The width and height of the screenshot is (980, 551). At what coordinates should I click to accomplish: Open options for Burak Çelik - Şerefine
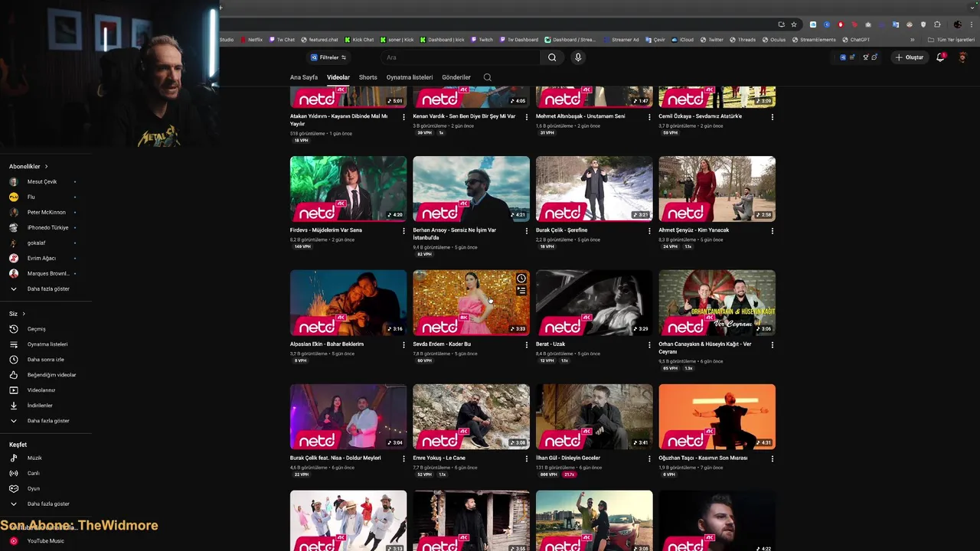(x=649, y=231)
